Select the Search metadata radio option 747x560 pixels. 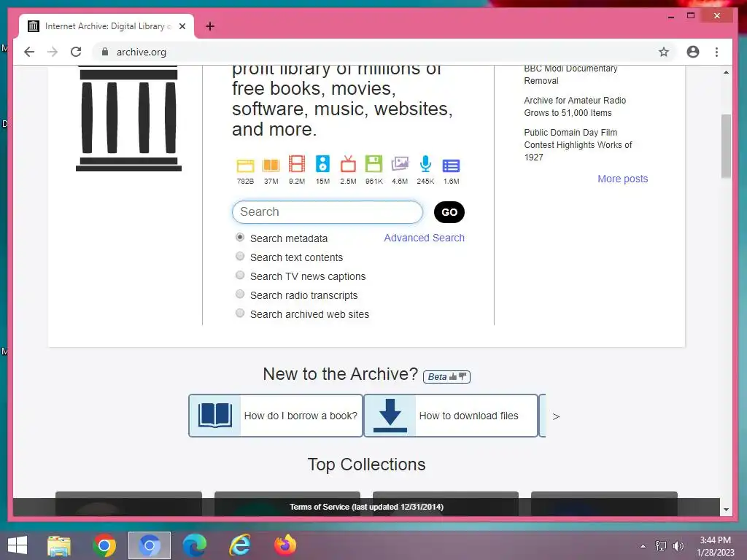[240, 237]
